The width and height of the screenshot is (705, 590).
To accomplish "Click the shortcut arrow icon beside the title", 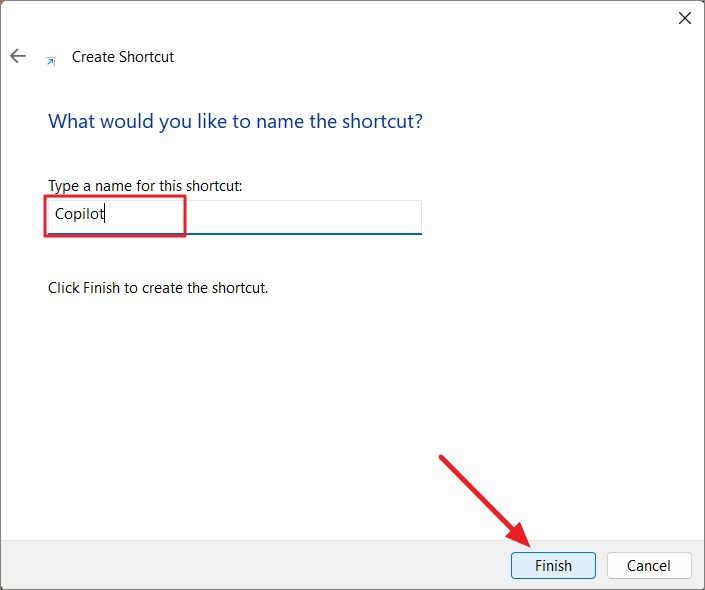I will [51, 61].
